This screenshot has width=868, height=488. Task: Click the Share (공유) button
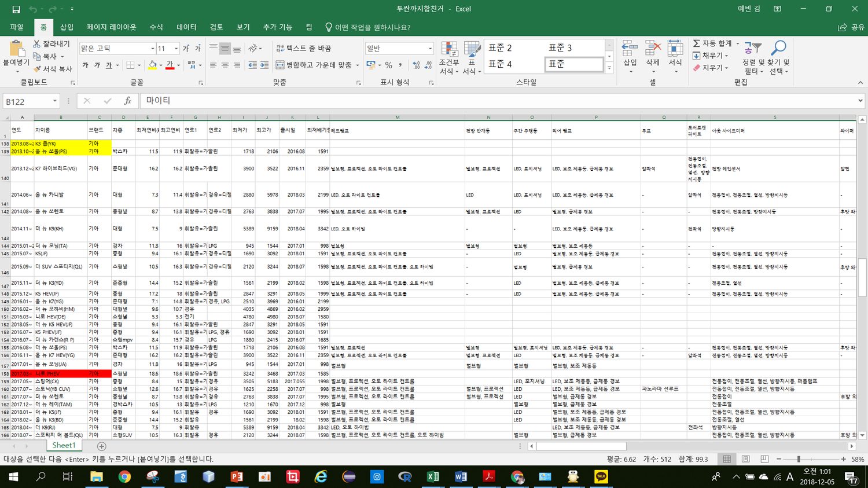coord(851,27)
